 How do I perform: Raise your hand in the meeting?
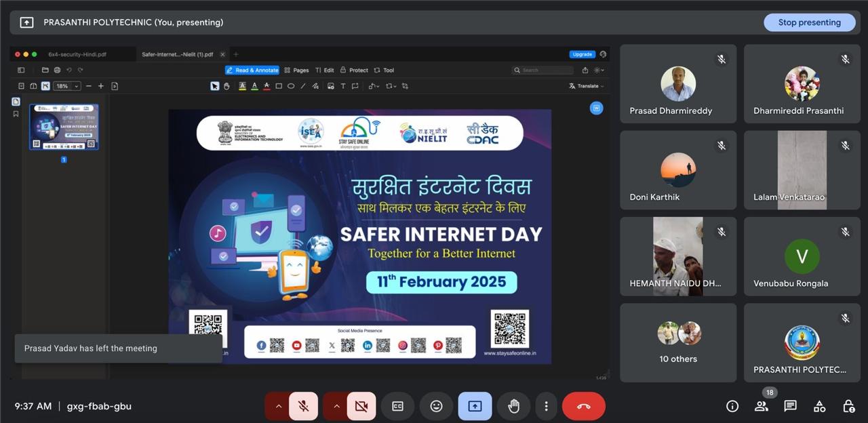point(513,406)
